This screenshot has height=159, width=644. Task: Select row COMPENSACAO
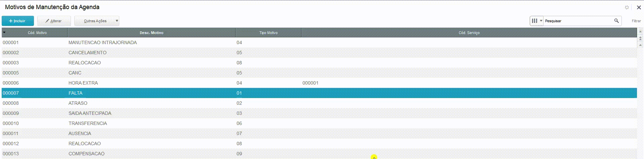coord(319,154)
